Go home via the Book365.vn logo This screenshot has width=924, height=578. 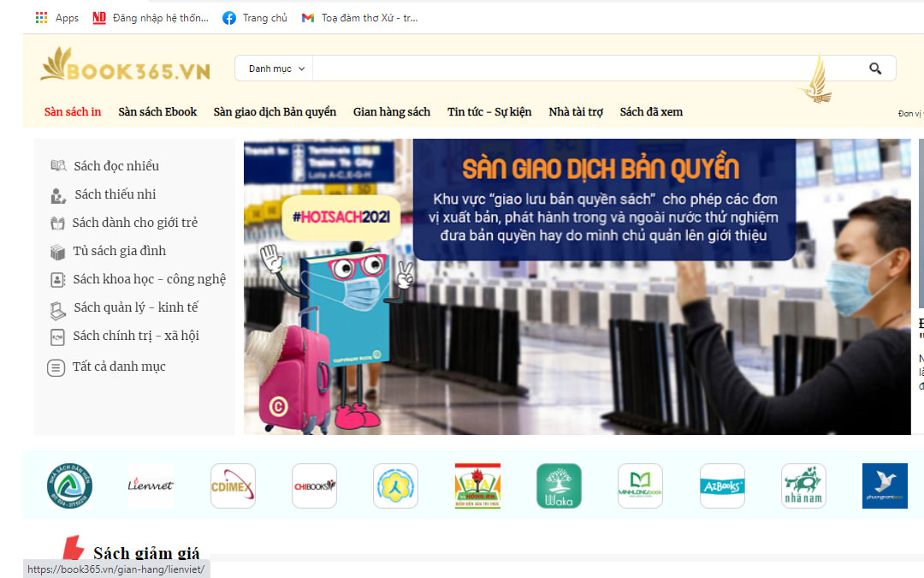coord(125,67)
